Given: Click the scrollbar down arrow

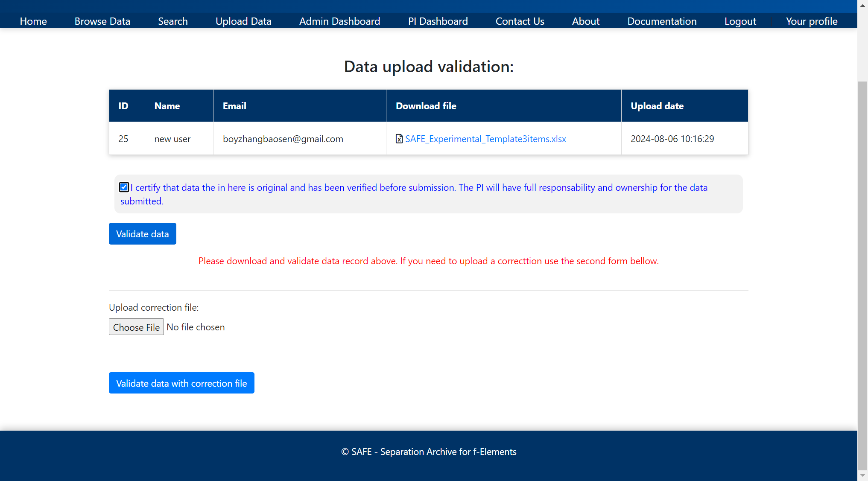Looking at the screenshot, I should pos(863,475).
